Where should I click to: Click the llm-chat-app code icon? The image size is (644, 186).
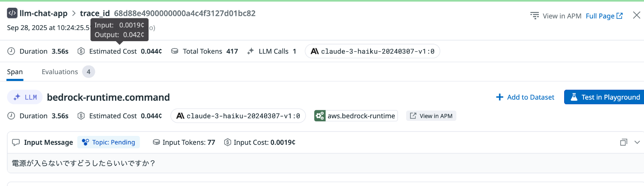(x=12, y=13)
